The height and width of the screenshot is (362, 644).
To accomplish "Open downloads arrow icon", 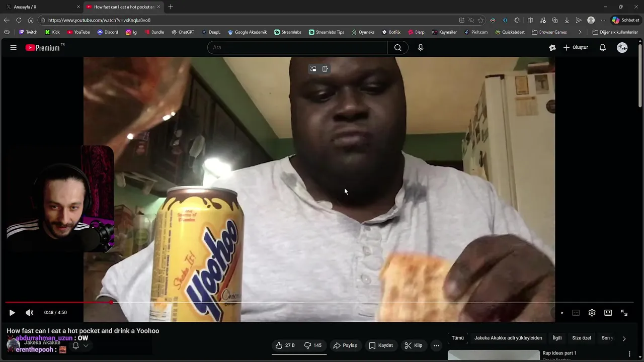I will 567,20.
